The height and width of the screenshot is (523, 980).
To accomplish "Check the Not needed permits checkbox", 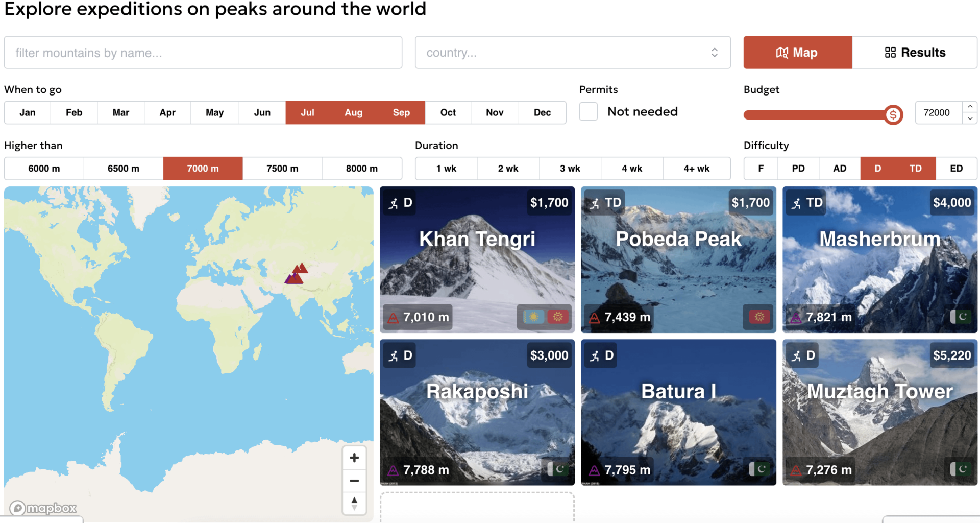I will (x=588, y=111).
